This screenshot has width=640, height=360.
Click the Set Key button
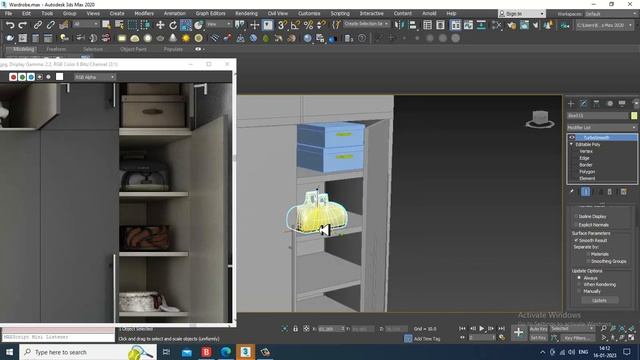pyautogui.click(x=538, y=338)
